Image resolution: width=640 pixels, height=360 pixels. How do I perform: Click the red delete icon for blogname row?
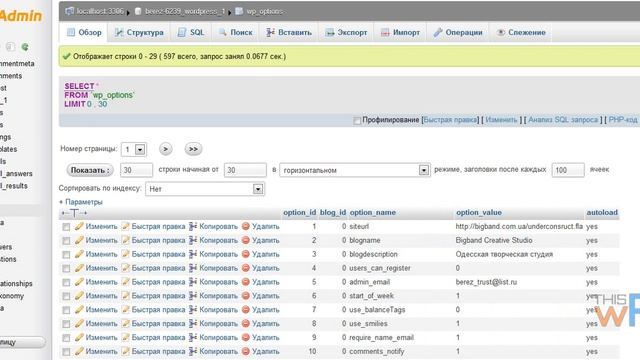pos(246,240)
